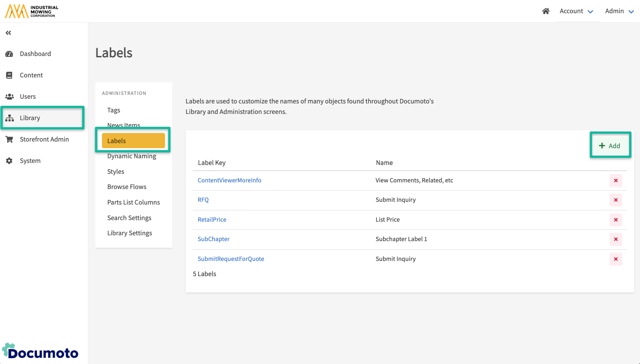
Task: Click the System gear icon
Action: pyautogui.click(x=9, y=161)
